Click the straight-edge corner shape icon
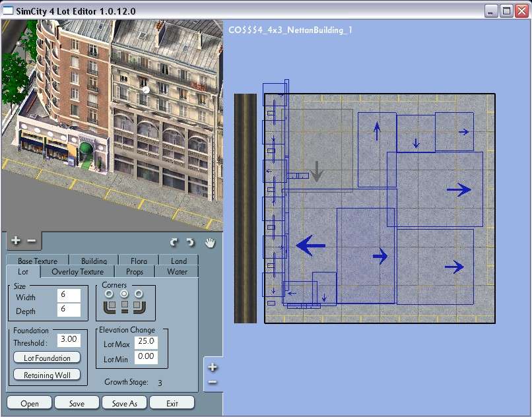 pyautogui.click(x=125, y=307)
